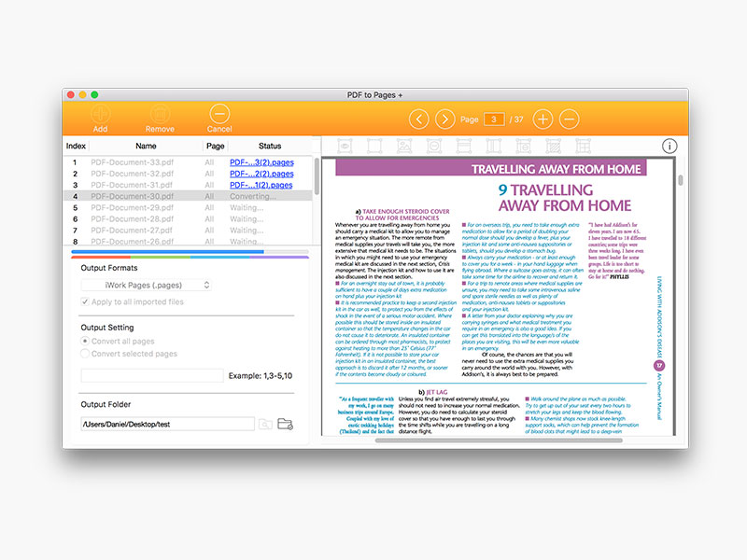Open the iWork Pages output format dropdown
The image size is (747, 560).
coord(147,285)
